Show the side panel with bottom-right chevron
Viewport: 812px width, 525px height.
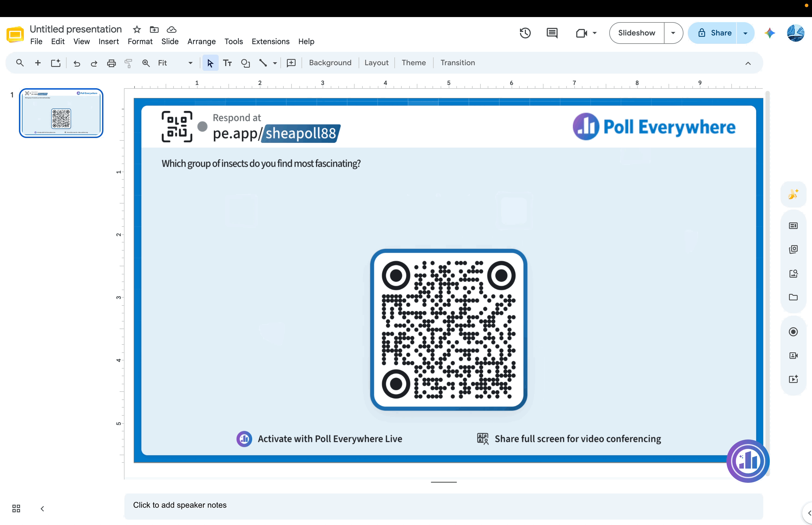click(x=809, y=513)
